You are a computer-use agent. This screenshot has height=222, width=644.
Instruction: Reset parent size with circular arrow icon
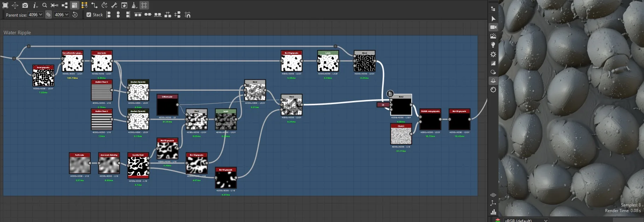click(x=75, y=15)
